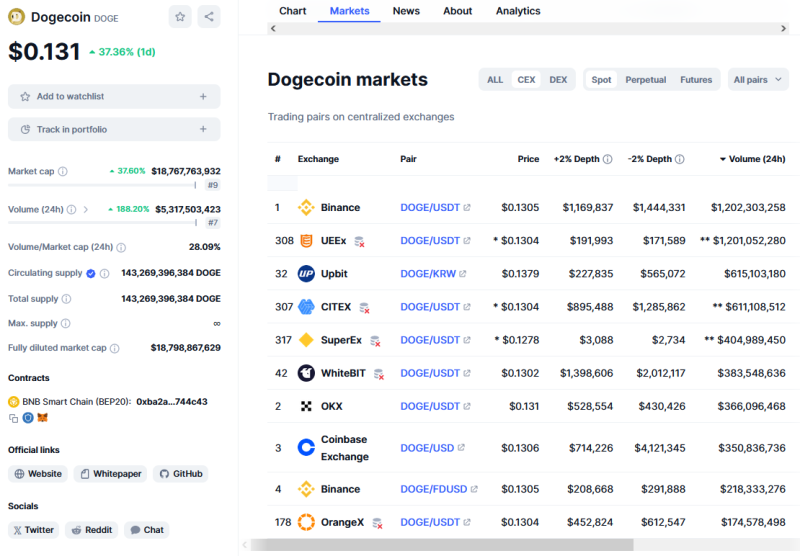Select the Spot market type

(x=601, y=80)
